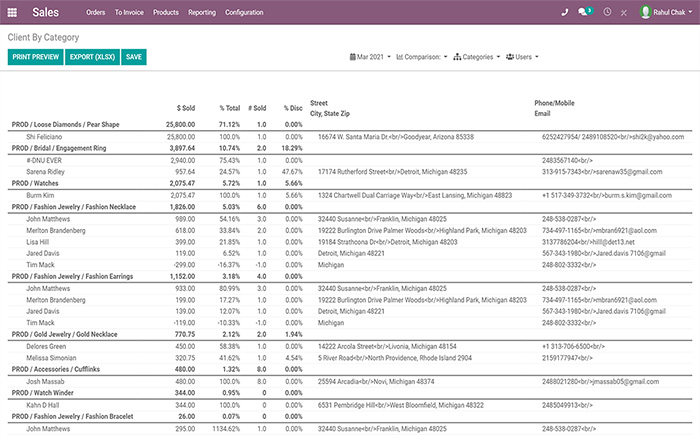Open the apps grid menu icon
The image size is (700, 435).
12,13
